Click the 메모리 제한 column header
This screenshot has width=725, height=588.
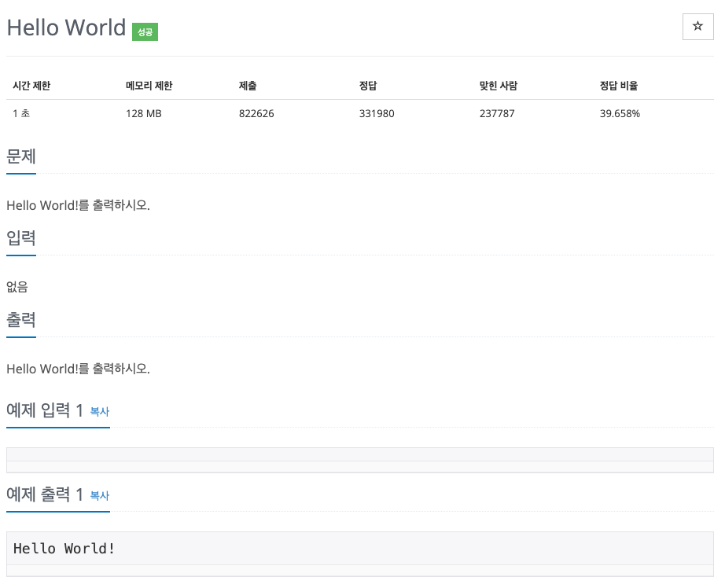(149, 86)
